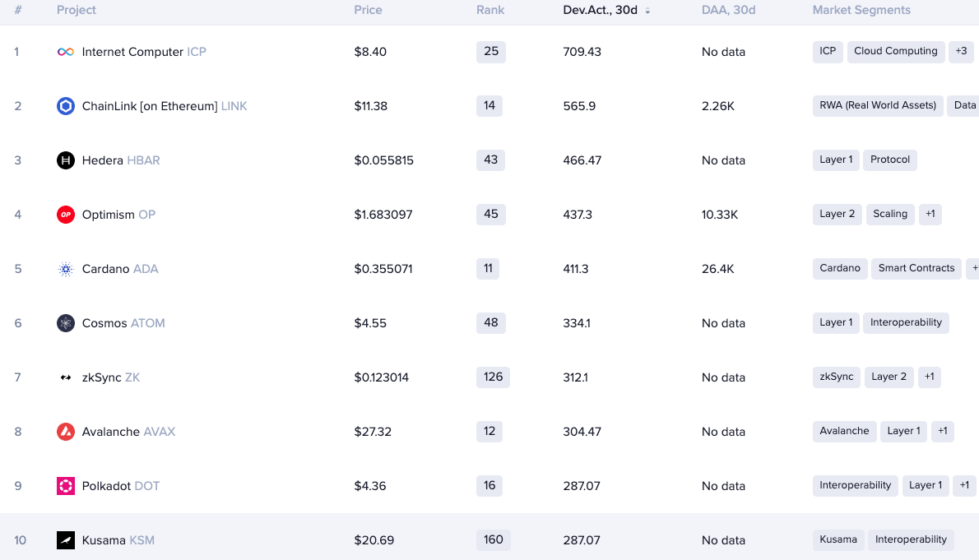Viewport: 979px width, 560px height.
Task: Click the Internet Computer infinity logo icon
Action: point(66,52)
